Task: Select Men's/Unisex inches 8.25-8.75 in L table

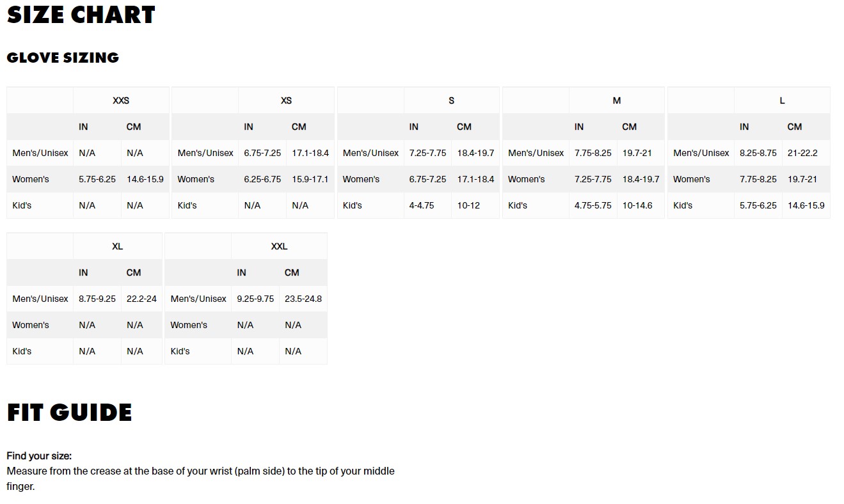Action: 758,153
